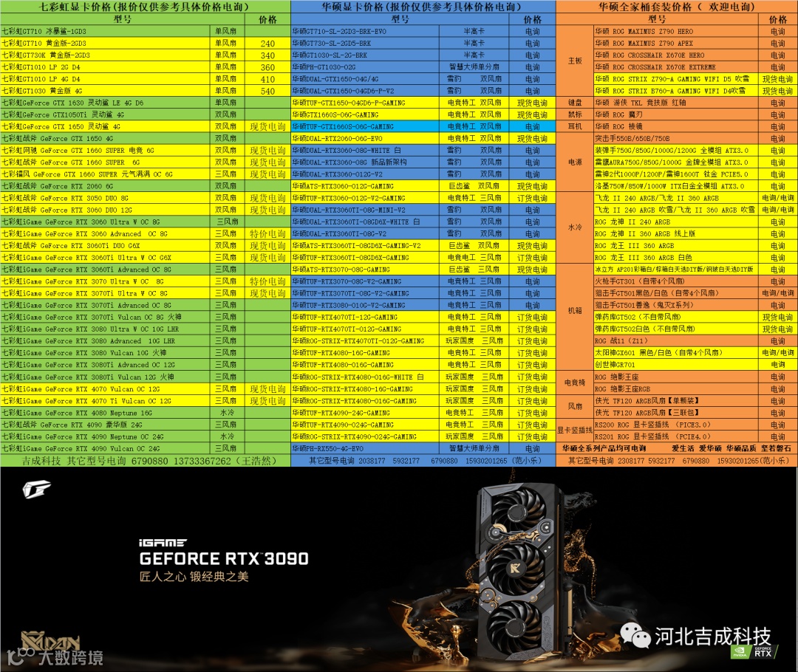Click the 电竞椅 category cell
The width and height of the screenshot is (798, 672).
point(575,383)
